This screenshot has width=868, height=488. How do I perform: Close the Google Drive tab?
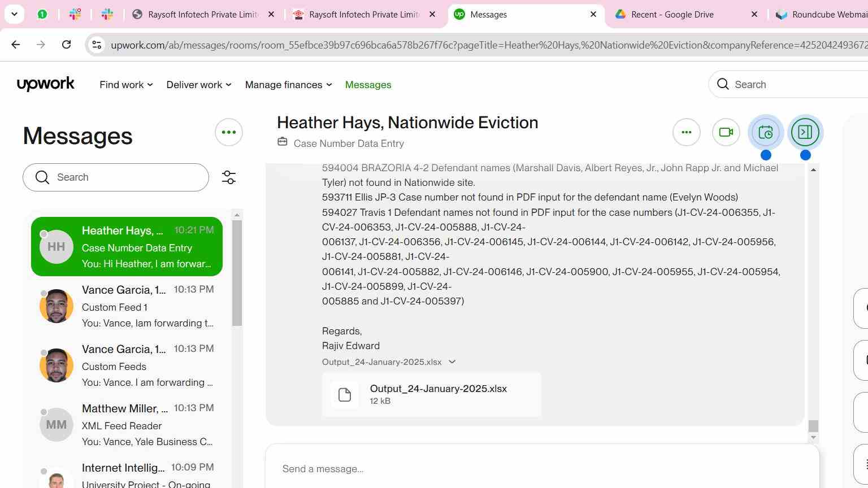click(x=754, y=14)
